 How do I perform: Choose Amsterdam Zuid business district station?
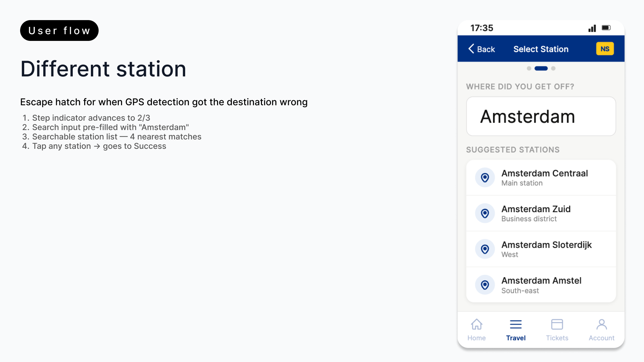541,214
